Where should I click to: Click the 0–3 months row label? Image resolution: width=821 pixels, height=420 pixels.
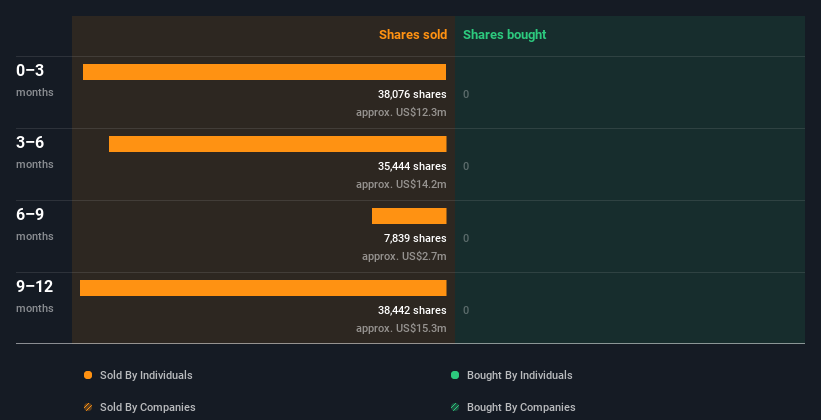pyautogui.click(x=35, y=80)
